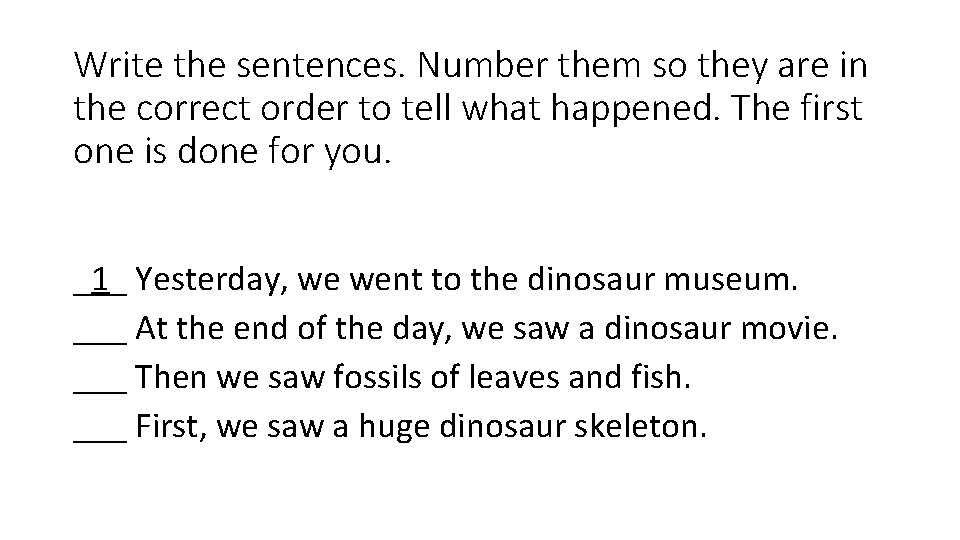This screenshot has width=960, height=540.
Task: Click the underlined number 1
Action: [100, 278]
